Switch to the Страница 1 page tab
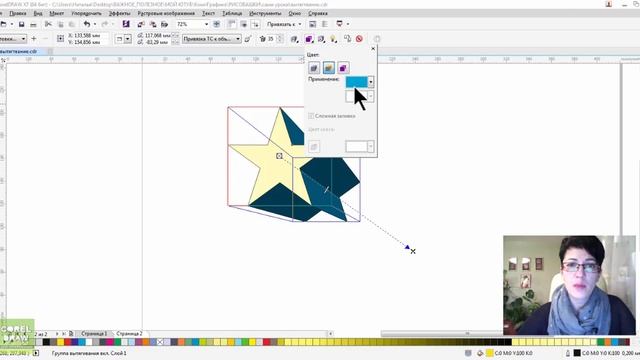The height and width of the screenshot is (360, 640). [x=94, y=334]
